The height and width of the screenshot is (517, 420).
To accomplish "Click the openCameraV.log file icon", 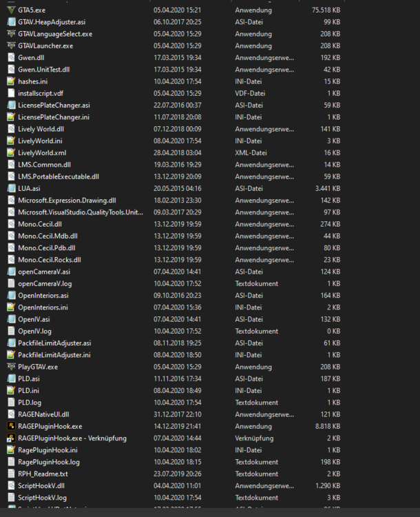I will 11,283.
